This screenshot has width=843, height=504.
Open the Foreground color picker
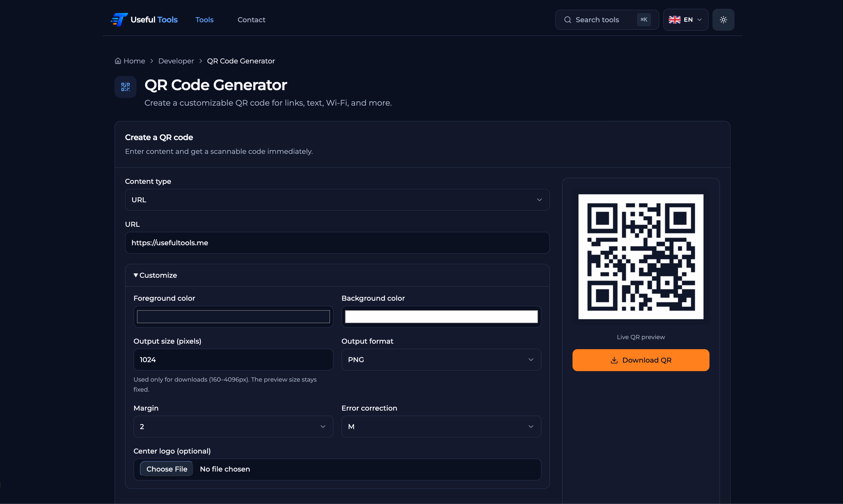tap(233, 317)
